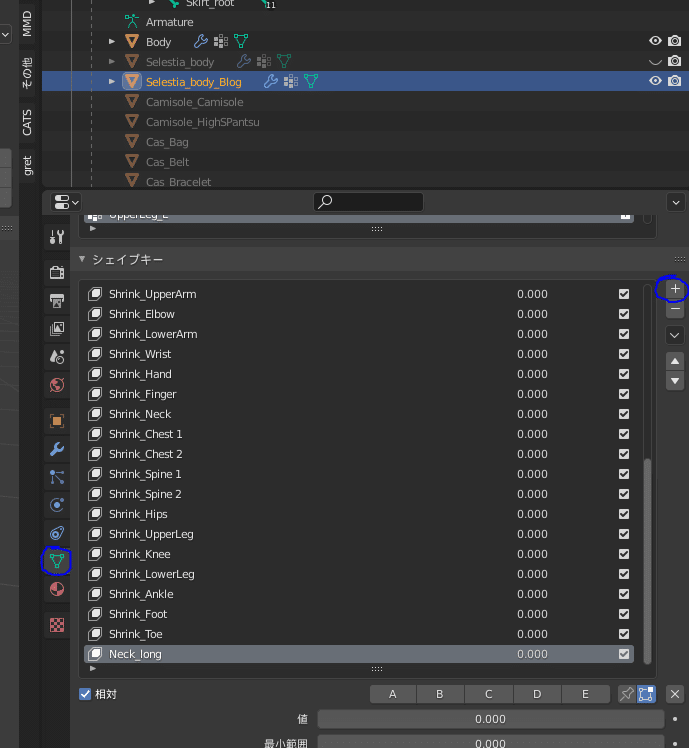Hide Selestia_body_Blog eye icon
This screenshot has height=748, width=689.
point(655,81)
